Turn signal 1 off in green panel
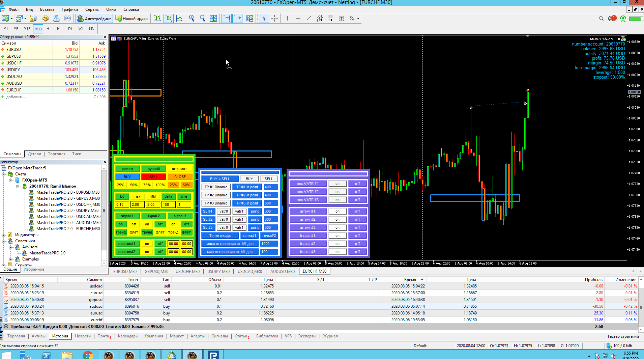The height and width of the screenshot is (359, 644). tap(134, 224)
